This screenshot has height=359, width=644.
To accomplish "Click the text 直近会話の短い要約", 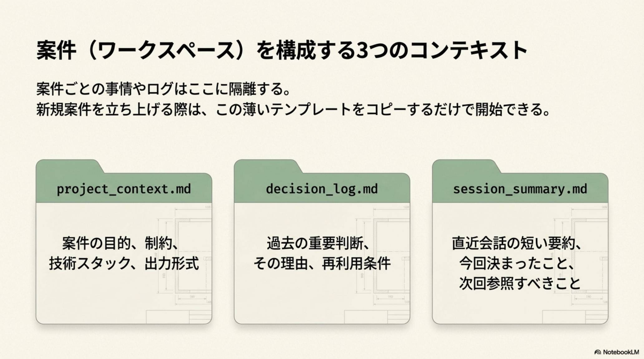I will [x=516, y=243].
